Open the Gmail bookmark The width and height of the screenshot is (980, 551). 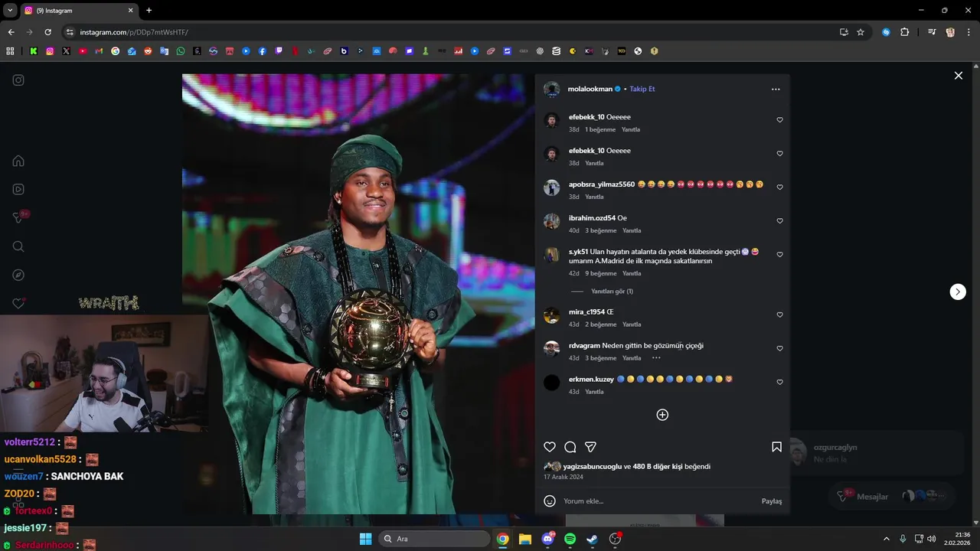[99, 51]
